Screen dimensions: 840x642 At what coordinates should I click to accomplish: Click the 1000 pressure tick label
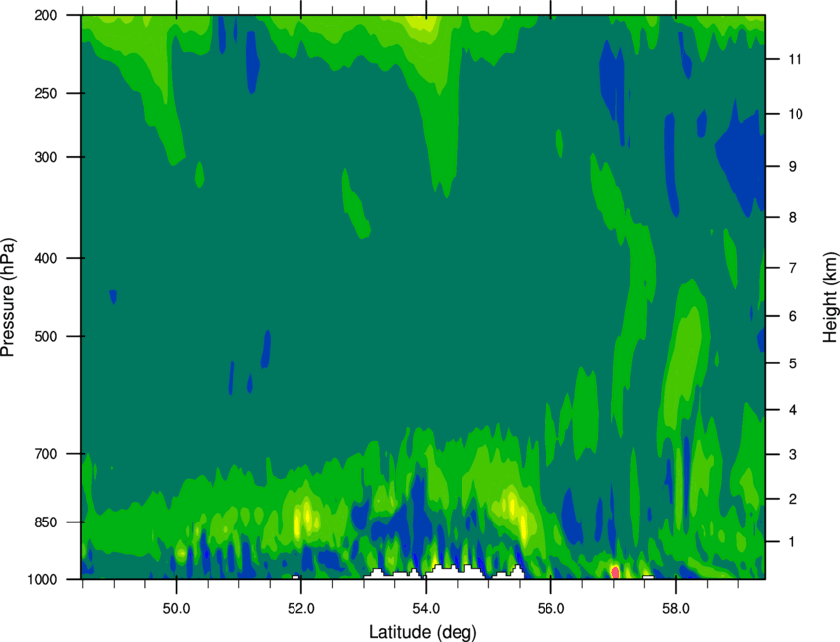[42, 580]
